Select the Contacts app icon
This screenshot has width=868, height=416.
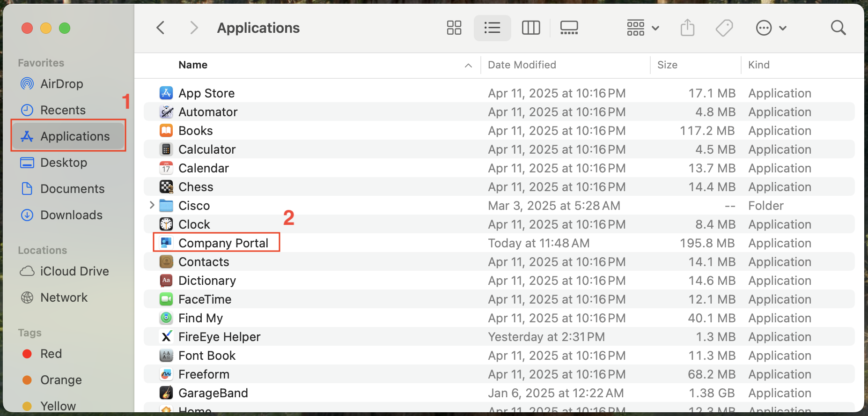click(166, 261)
